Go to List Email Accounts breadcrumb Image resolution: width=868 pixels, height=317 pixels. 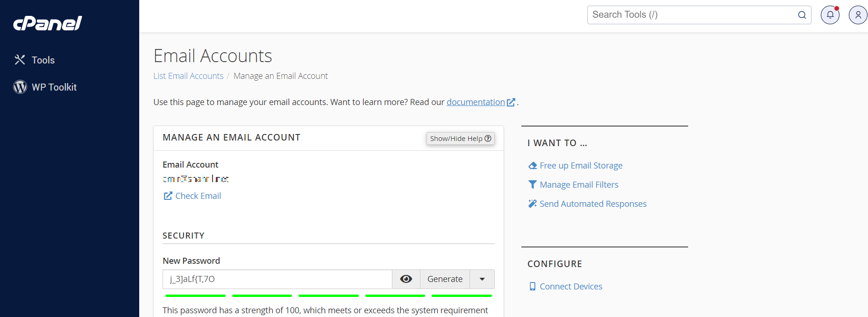[188, 76]
